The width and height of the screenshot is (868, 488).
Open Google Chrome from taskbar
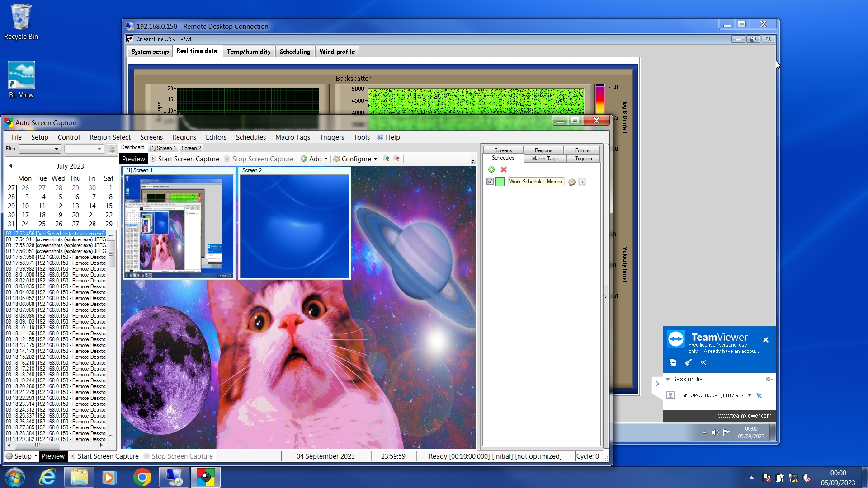142,478
